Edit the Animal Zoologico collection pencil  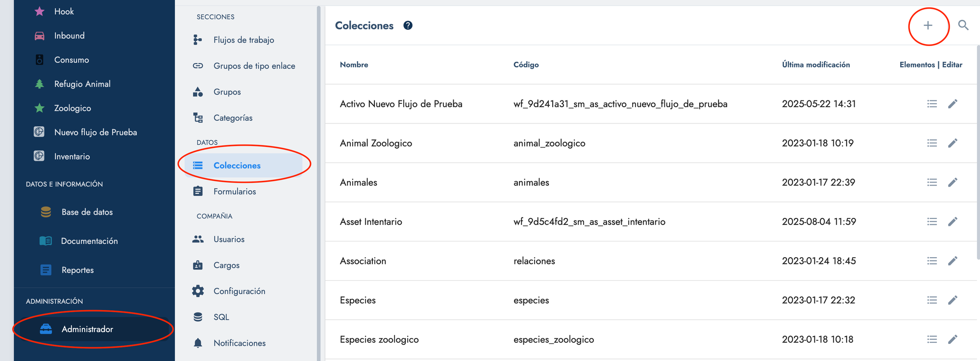coord(953,143)
